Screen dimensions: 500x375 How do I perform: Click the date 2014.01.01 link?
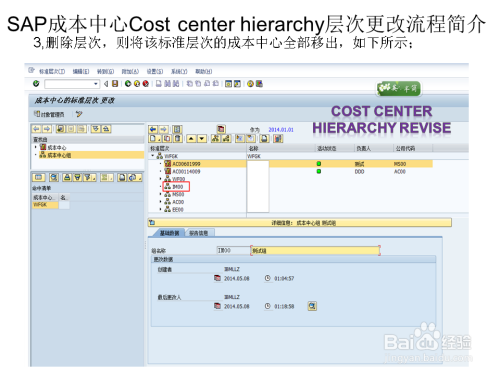pyautogui.click(x=281, y=130)
